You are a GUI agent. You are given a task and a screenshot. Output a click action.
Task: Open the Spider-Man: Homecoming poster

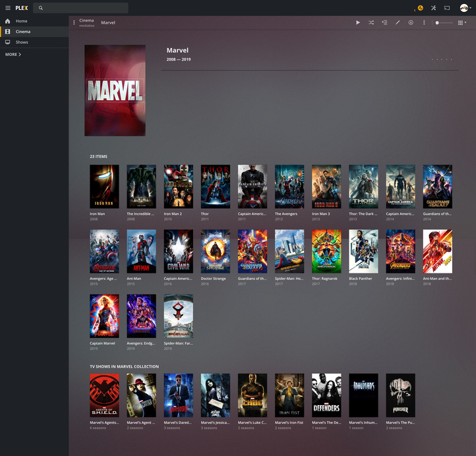tap(289, 251)
